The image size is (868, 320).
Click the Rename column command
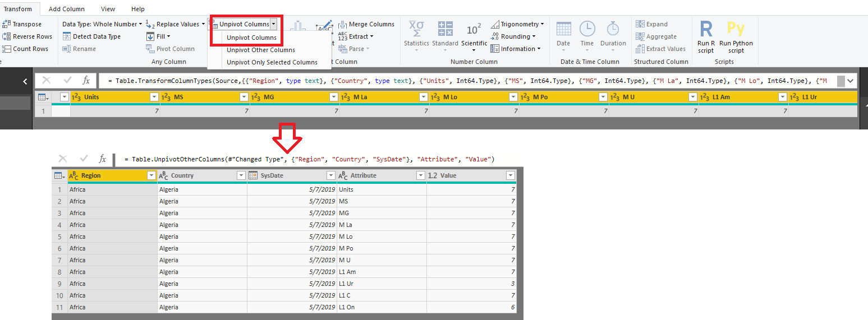(x=79, y=49)
